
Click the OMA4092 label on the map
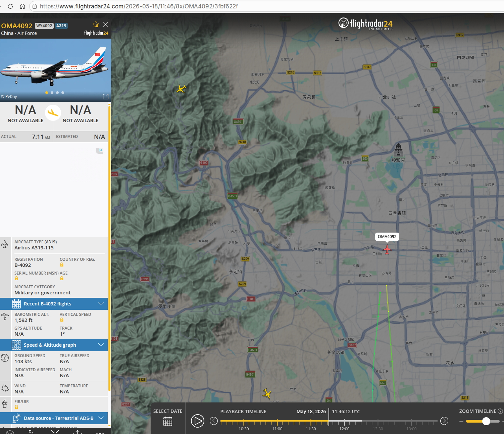(387, 237)
